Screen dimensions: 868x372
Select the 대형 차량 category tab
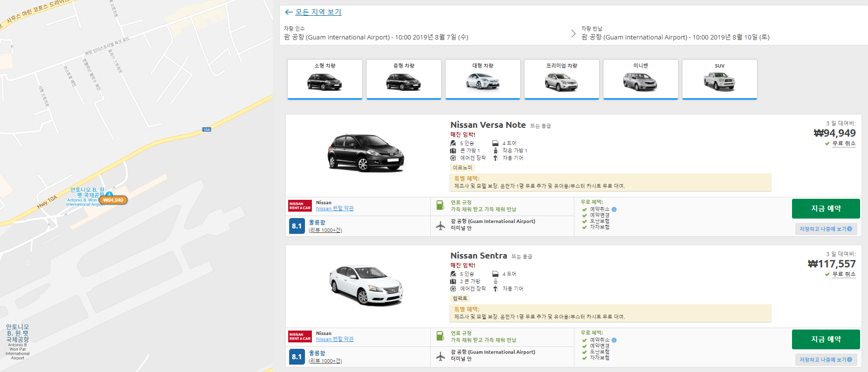[483, 79]
